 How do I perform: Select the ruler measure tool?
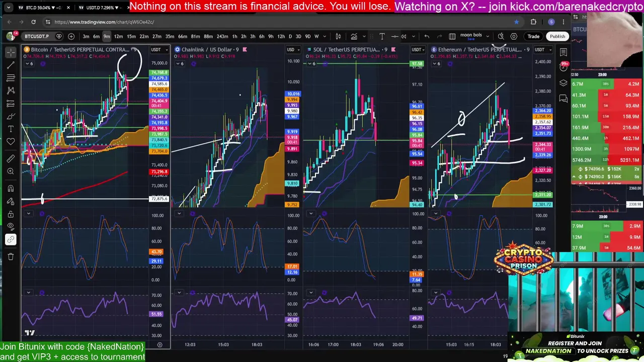point(11,159)
